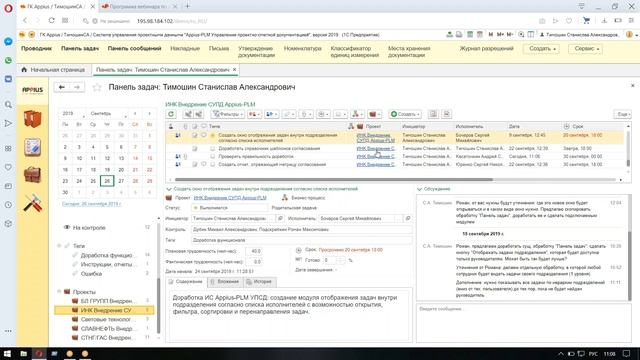Click the discussion message input field
Screen dimensions: 640x360
click(523, 322)
